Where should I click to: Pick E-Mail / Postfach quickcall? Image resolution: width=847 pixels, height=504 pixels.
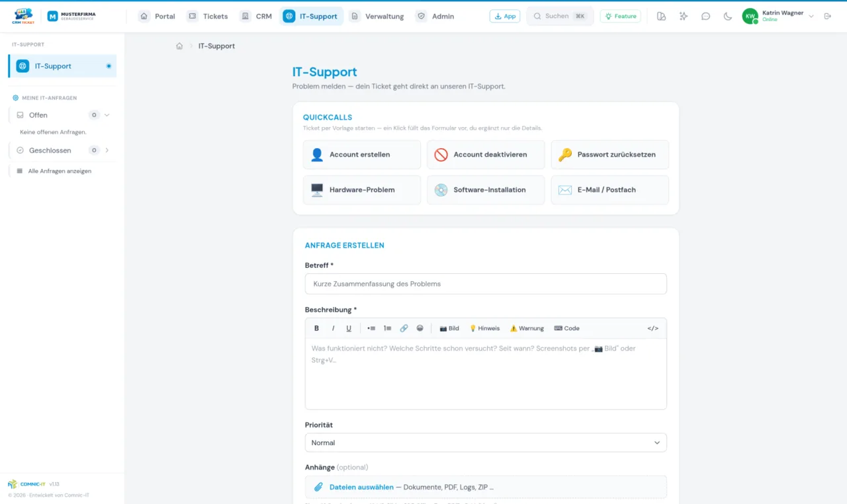[x=609, y=190]
